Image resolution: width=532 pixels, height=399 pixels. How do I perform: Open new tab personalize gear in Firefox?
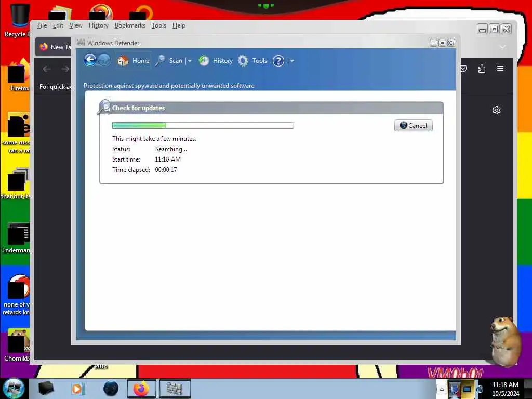point(497,110)
